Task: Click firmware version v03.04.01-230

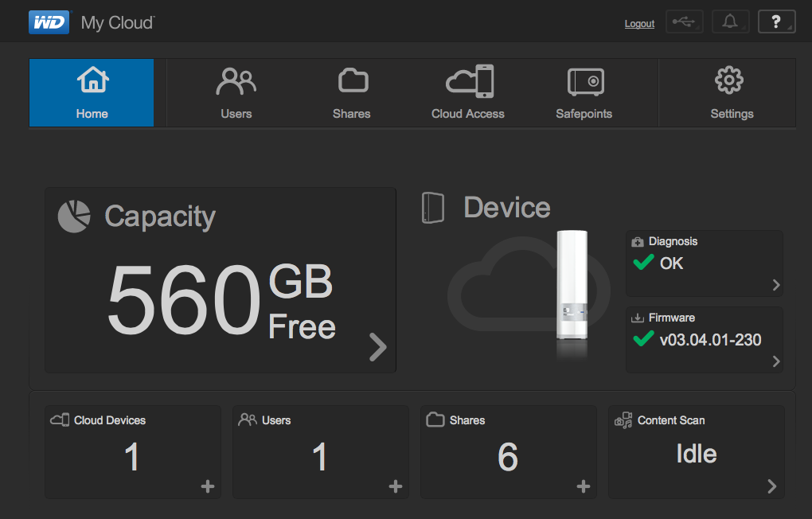Action: 710,340
